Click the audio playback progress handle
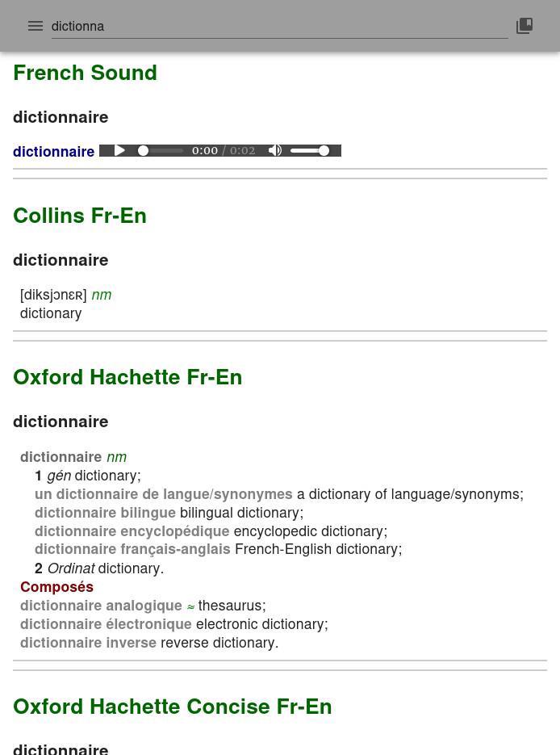This screenshot has width=560, height=755. 142,150
